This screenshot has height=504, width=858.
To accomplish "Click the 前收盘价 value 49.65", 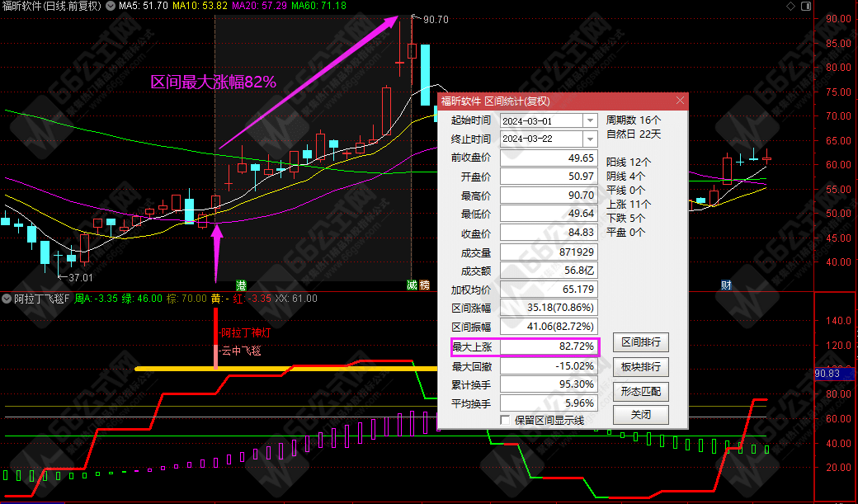I will pos(549,158).
